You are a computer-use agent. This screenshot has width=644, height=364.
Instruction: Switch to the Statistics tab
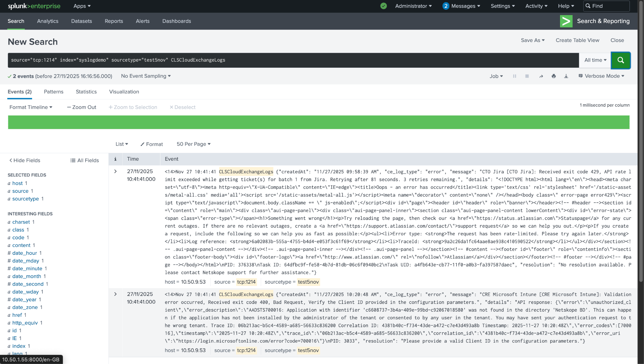click(x=86, y=92)
